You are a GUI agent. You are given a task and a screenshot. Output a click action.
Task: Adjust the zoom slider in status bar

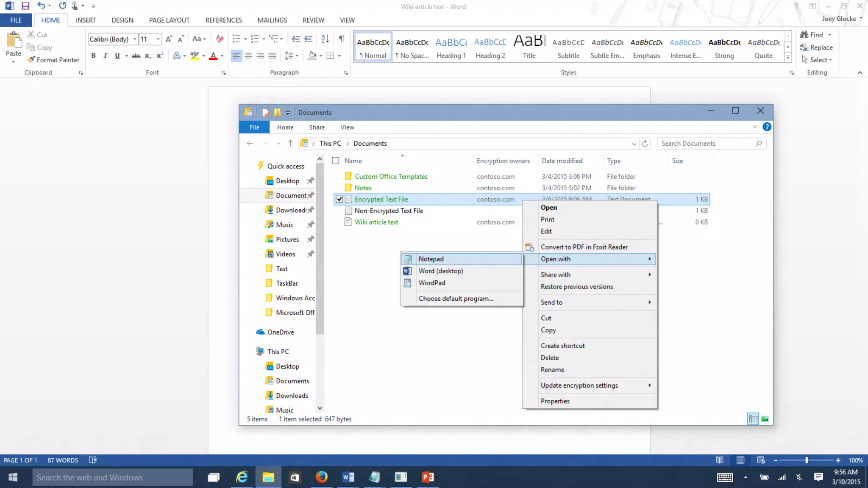coord(807,460)
